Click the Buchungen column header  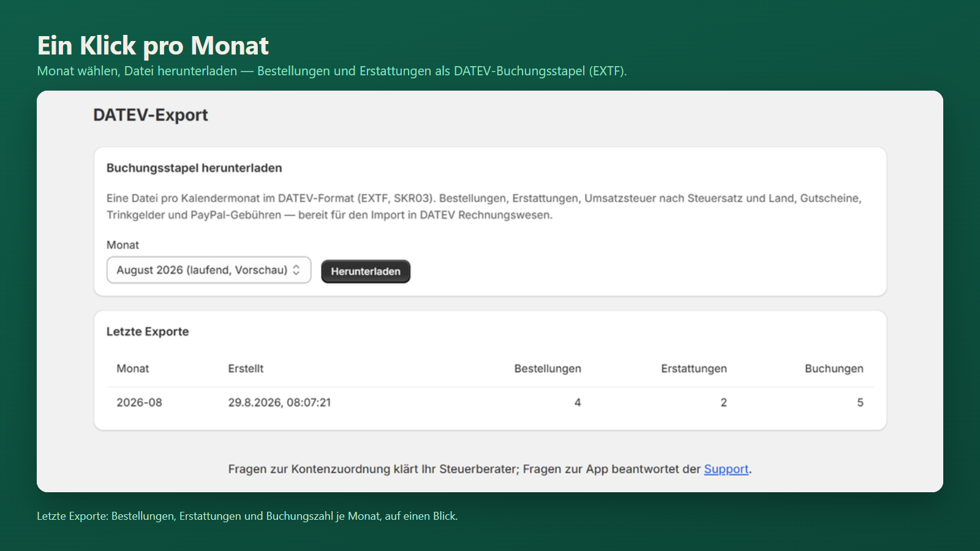pos(834,369)
